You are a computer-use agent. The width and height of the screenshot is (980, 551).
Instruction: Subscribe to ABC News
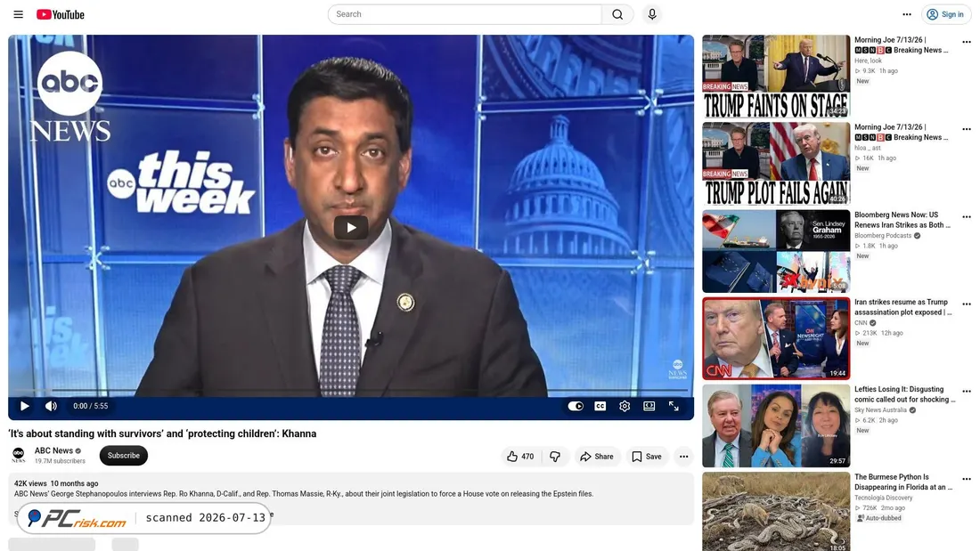click(x=123, y=456)
